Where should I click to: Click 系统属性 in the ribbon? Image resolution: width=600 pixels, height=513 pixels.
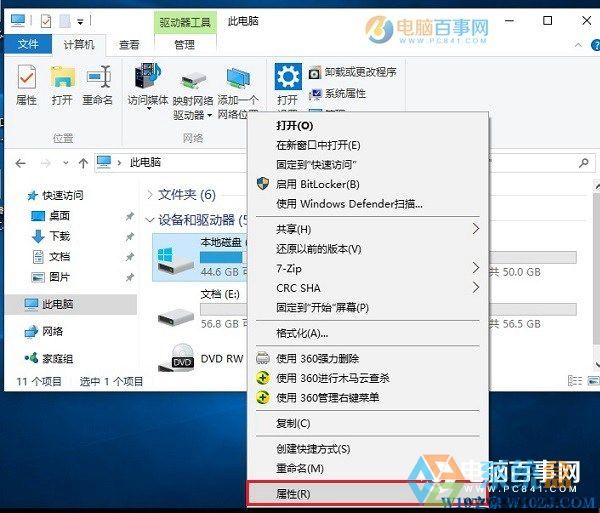point(337,93)
